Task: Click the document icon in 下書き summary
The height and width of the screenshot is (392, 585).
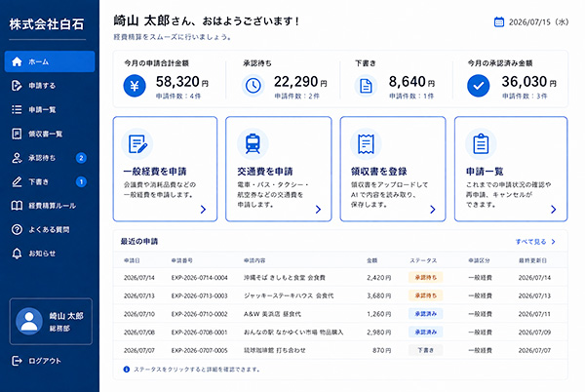Action: (366, 86)
